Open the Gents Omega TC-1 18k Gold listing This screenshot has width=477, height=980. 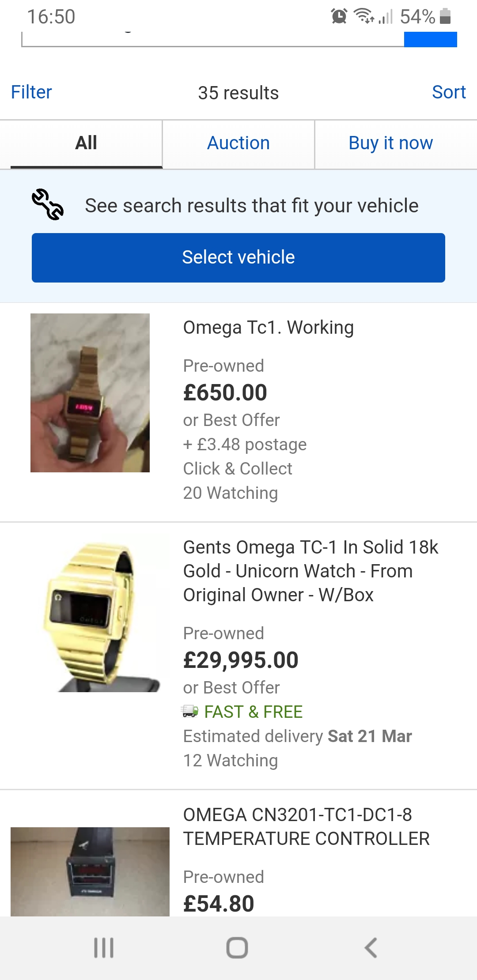310,571
